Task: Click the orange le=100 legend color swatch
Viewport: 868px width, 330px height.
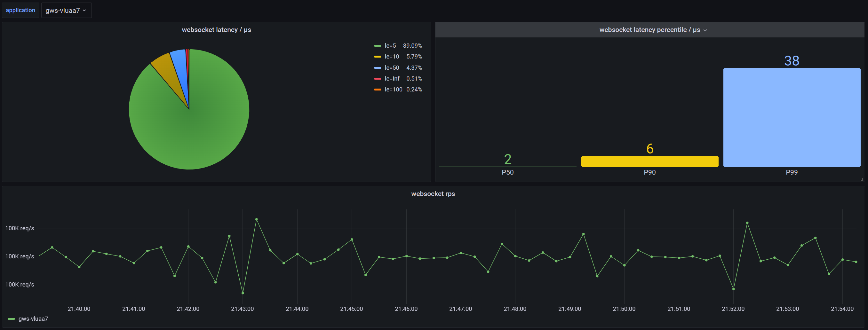Action: click(x=378, y=90)
